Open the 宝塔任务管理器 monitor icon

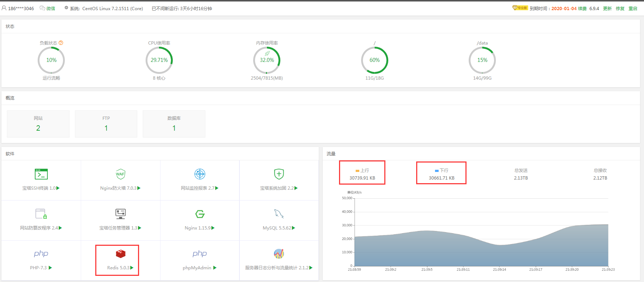[120, 214]
